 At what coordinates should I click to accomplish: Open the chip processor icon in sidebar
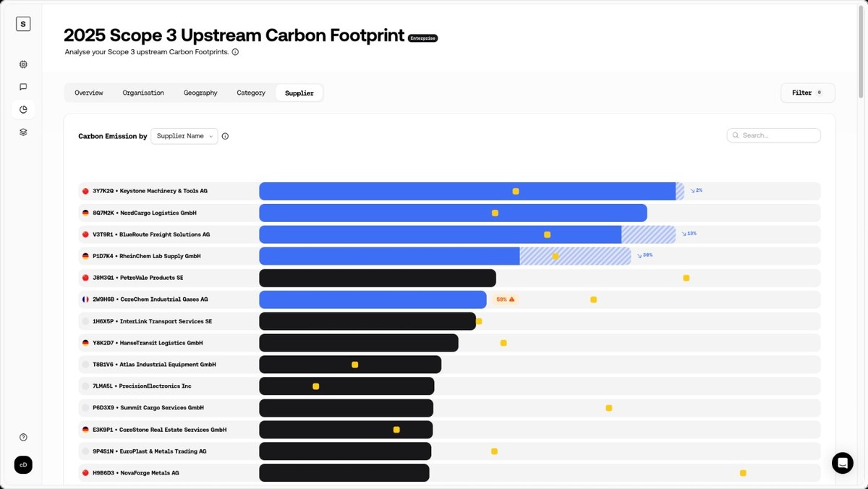tap(23, 64)
